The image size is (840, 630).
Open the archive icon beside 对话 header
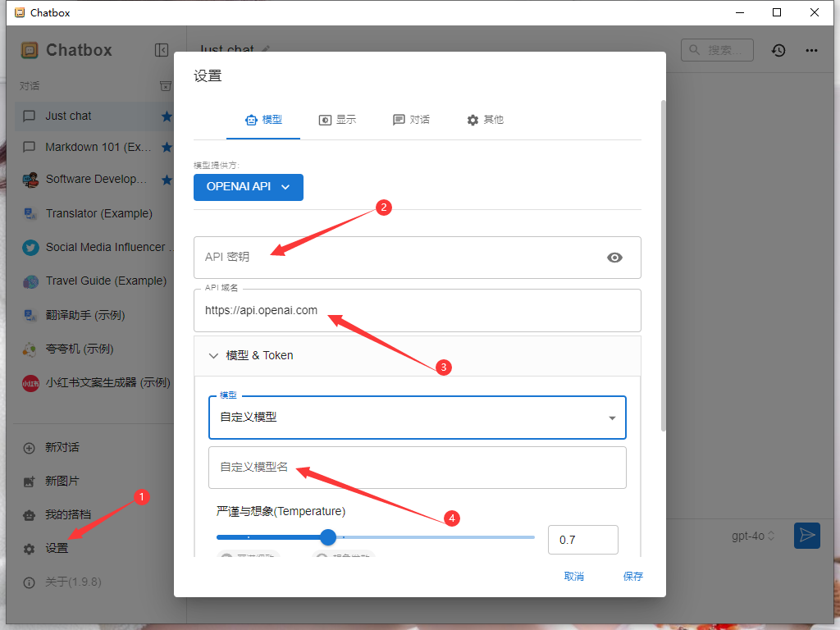tap(166, 85)
